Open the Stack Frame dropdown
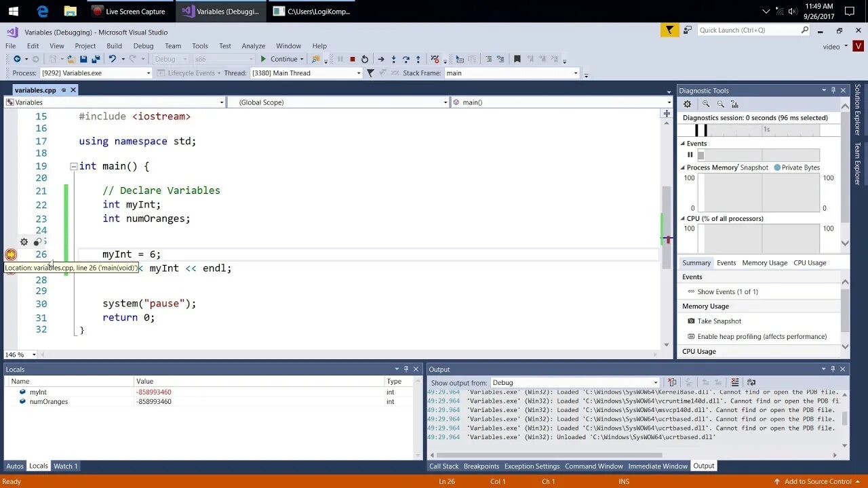This screenshot has height=488, width=868. [575, 73]
